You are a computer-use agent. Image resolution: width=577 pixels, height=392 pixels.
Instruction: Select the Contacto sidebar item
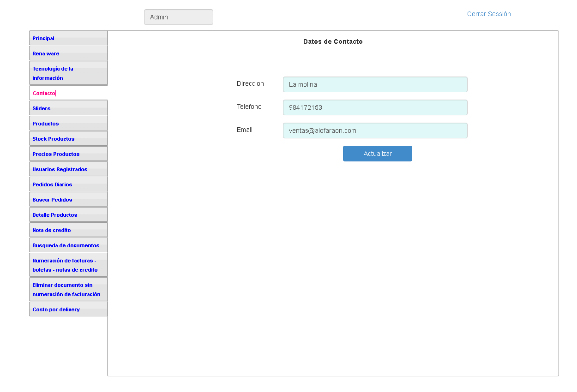point(44,93)
